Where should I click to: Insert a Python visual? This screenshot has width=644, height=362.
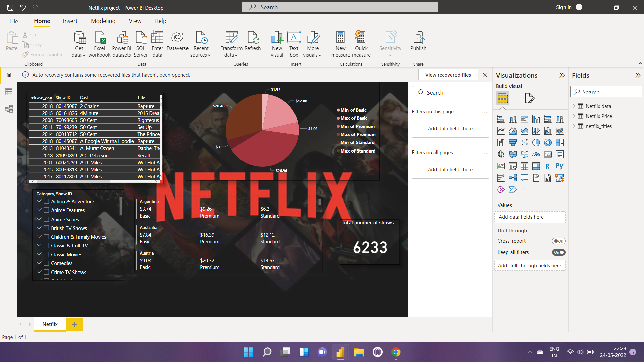coord(560,166)
